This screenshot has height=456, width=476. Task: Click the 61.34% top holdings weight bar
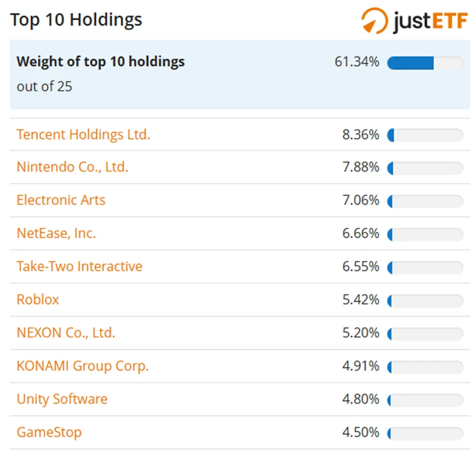425,63
